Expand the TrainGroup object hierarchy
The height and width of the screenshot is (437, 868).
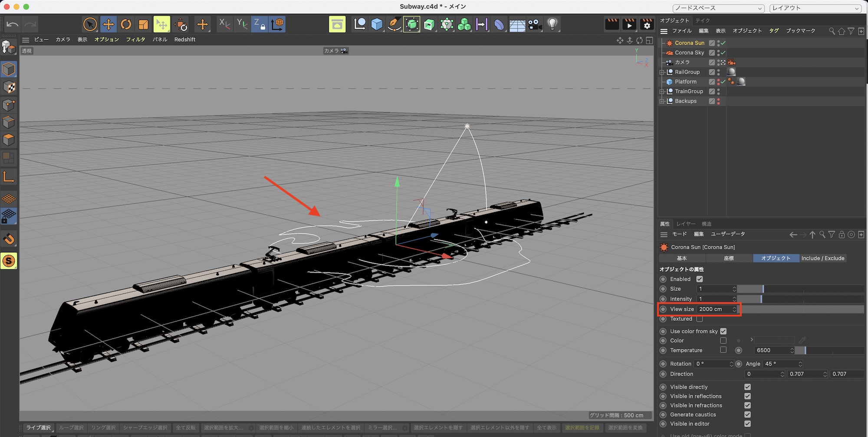(x=662, y=91)
